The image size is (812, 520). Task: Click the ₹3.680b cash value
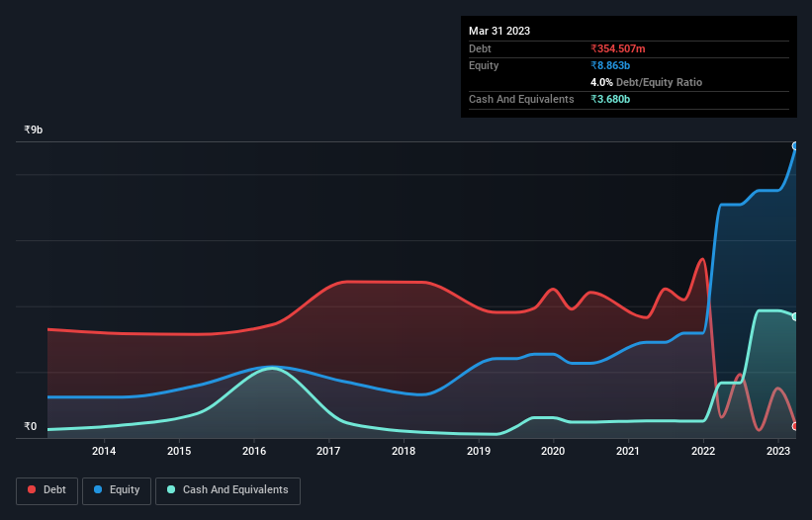coord(610,99)
